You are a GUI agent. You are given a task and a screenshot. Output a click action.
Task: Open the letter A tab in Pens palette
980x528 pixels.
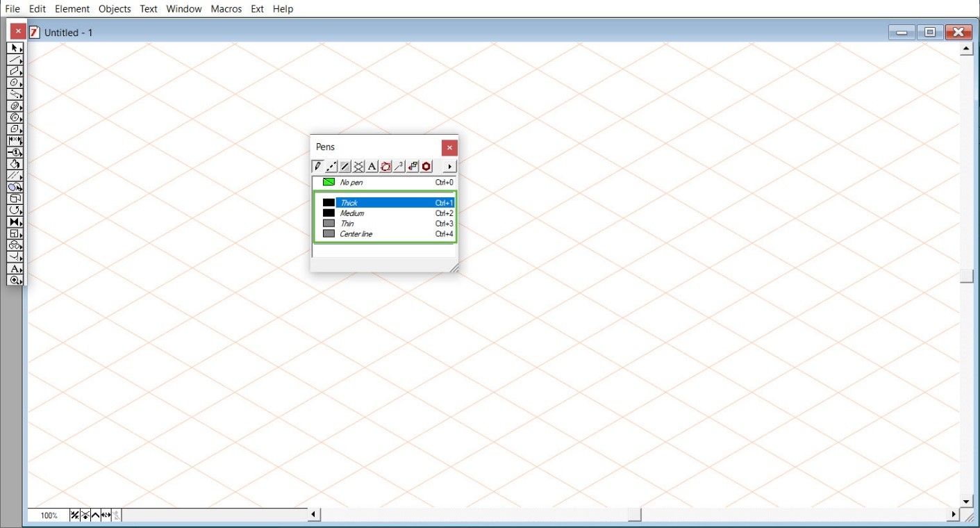(372, 166)
